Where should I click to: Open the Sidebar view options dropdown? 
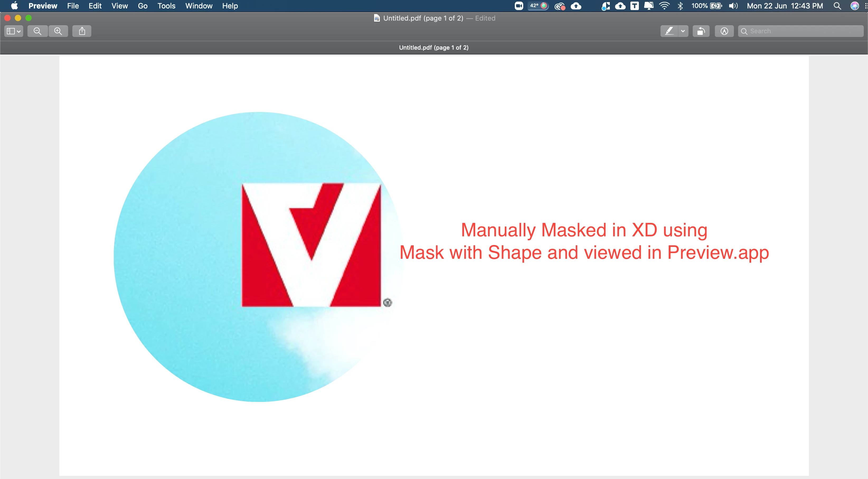pos(14,31)
